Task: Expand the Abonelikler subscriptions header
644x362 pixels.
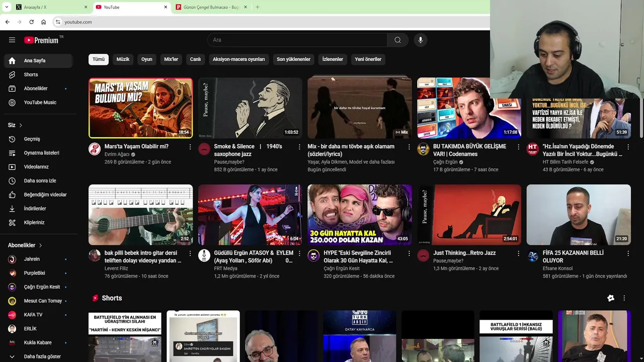Action: 25,245
